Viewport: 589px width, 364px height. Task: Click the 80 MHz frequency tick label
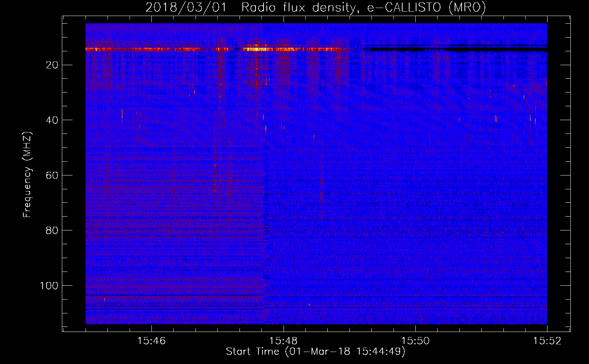(52, 230)
